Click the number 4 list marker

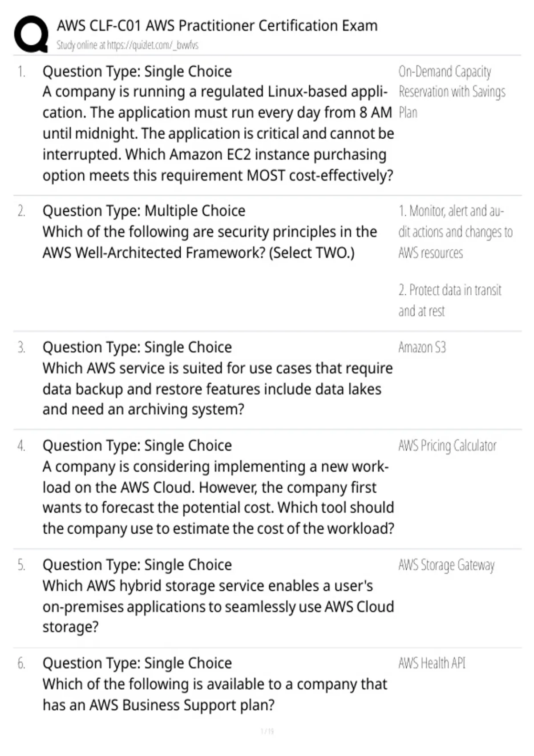click(21, 446)
